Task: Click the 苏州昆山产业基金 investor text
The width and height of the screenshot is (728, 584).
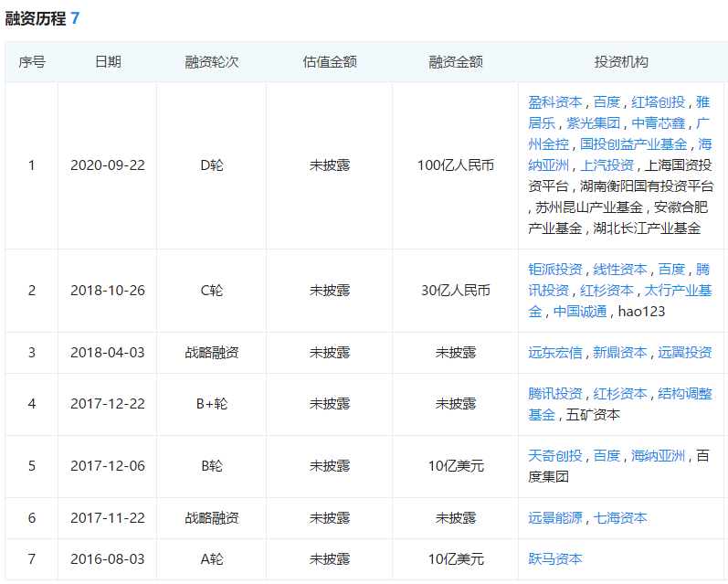Action: pos(589,207)
